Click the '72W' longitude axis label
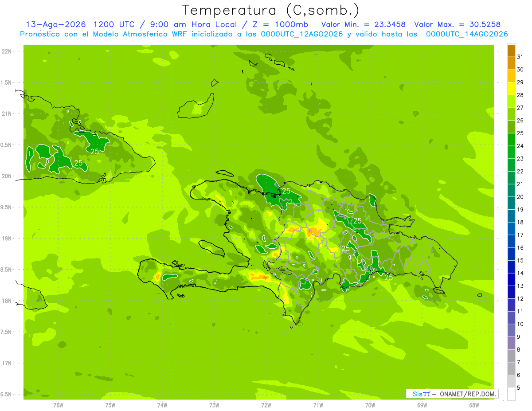 pyautogui.click(x=266, y=405)
